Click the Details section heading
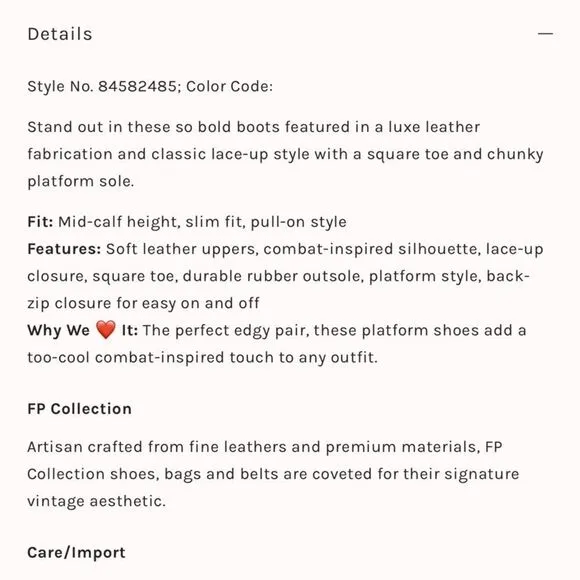Viewport: 580px width, 580px height. (x=60, y=34)
